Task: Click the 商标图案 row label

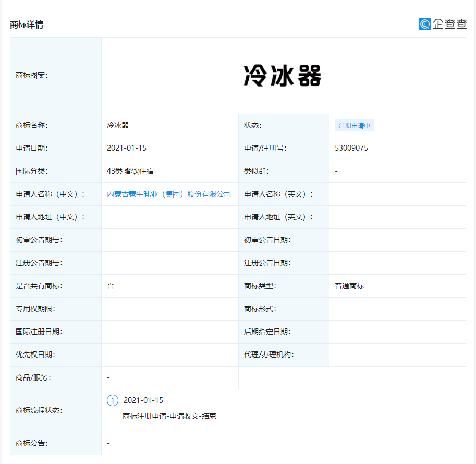Action: (32, 75)
